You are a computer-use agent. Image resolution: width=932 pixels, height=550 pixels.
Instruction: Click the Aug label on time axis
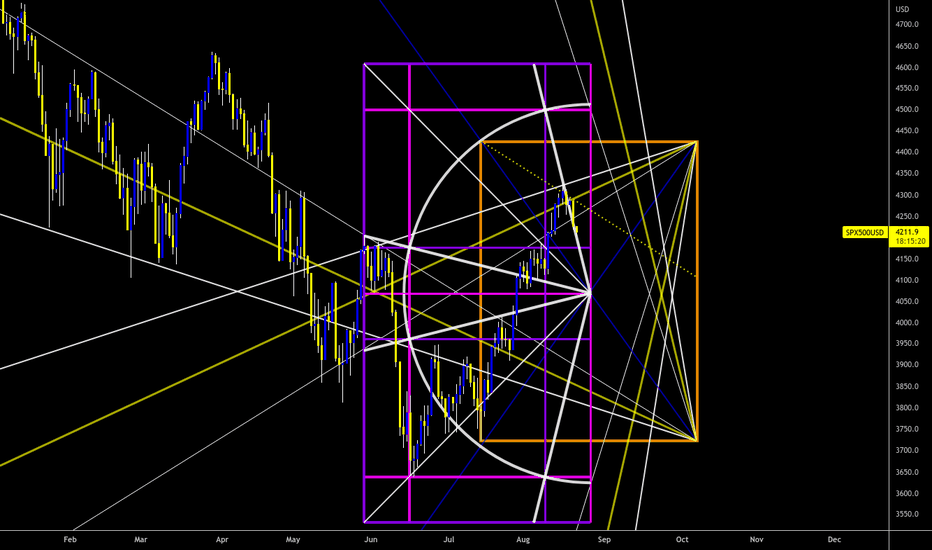coord(523,540)
